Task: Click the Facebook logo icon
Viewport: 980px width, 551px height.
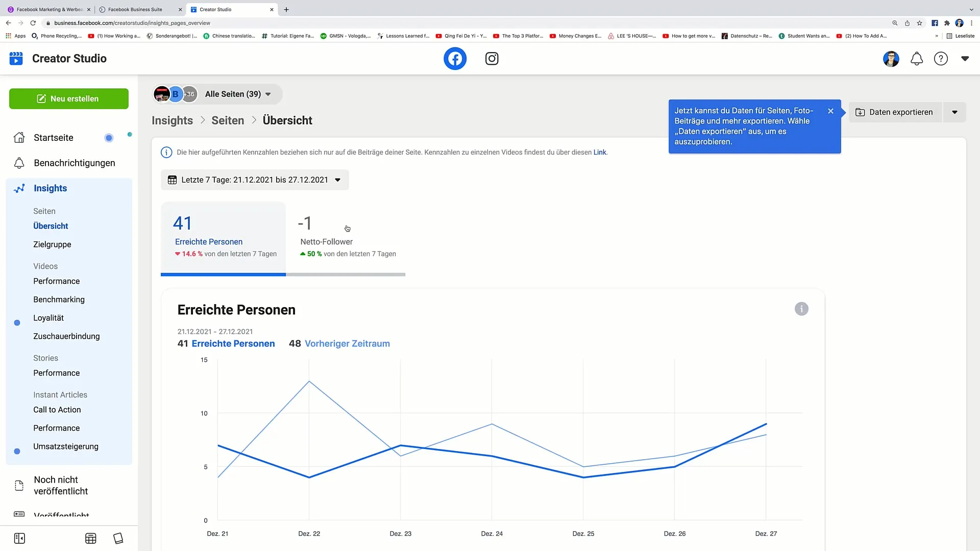Action: [455, 59]
